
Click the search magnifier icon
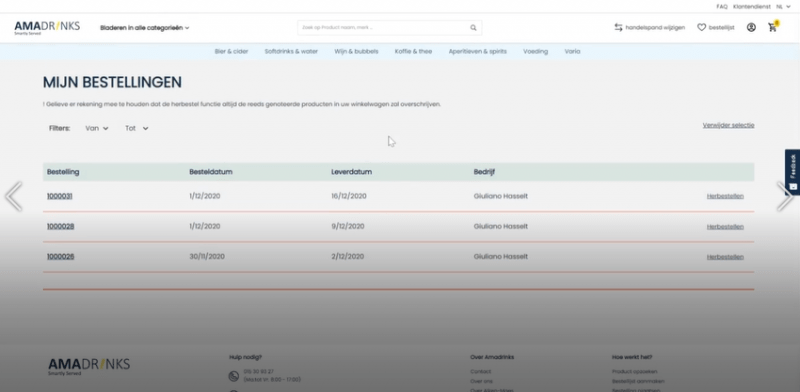coord(473,28)
